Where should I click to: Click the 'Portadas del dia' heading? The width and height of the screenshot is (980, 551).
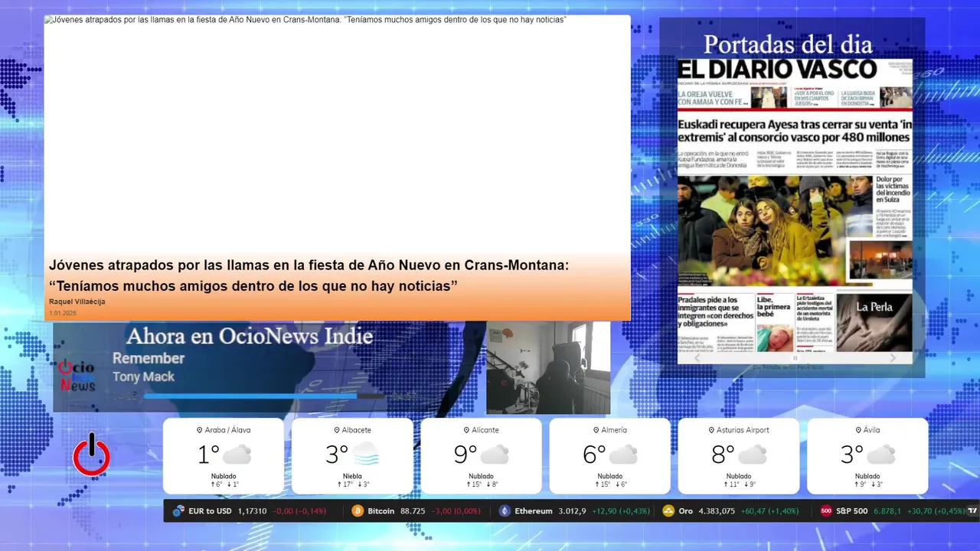788,44
